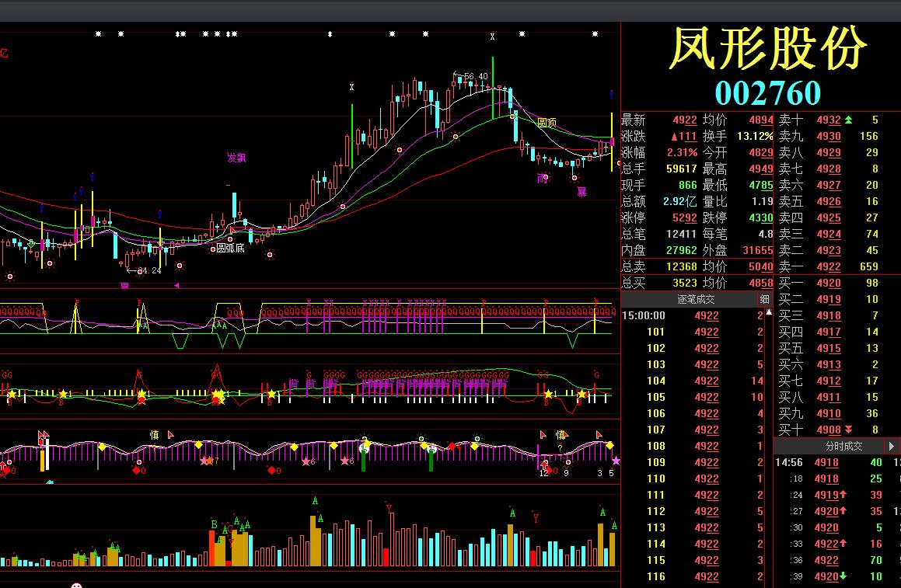The image size is (901, 588).
Task: Click red up arrow on :33 row
Action: [x=843, y=543]
